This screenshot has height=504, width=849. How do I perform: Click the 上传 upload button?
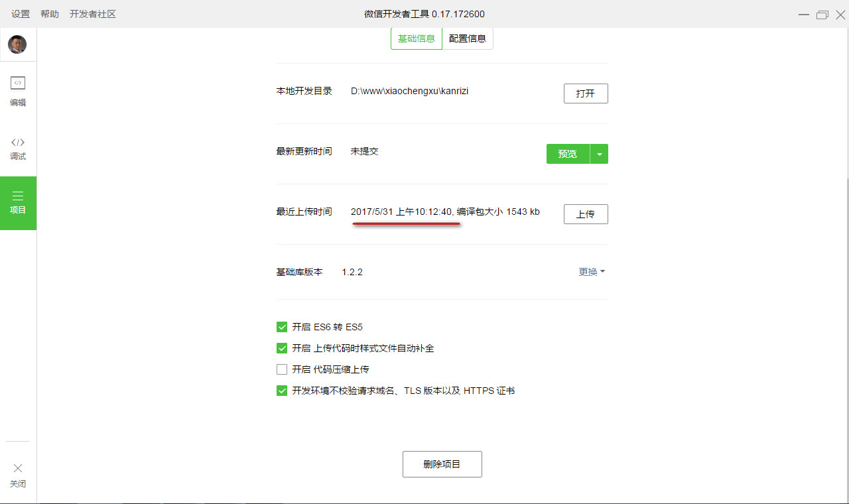point(586,214)
